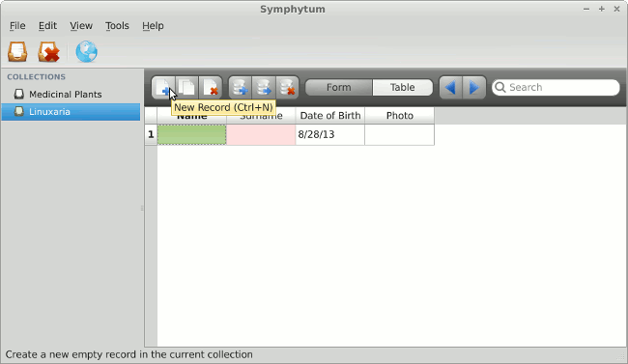Viewport: 628px width, 364px height.
Task: Open the Help menu
Action: (153, 26)
